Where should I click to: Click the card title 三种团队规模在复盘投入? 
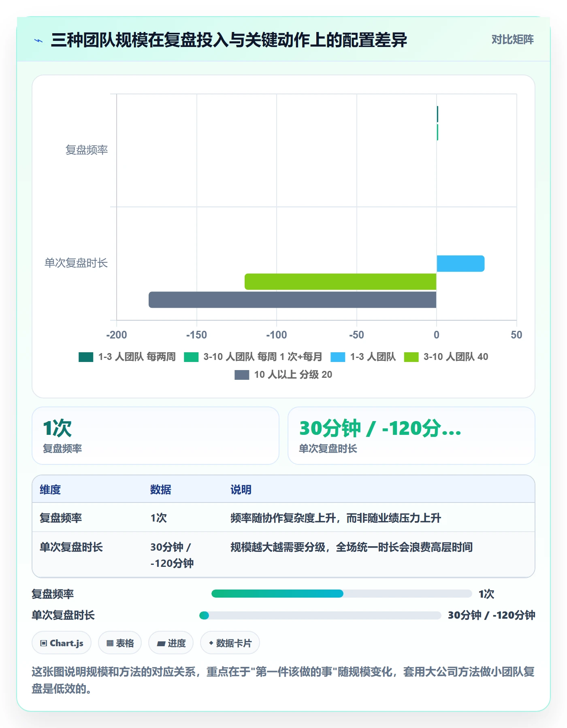click(x=229, y=40)
